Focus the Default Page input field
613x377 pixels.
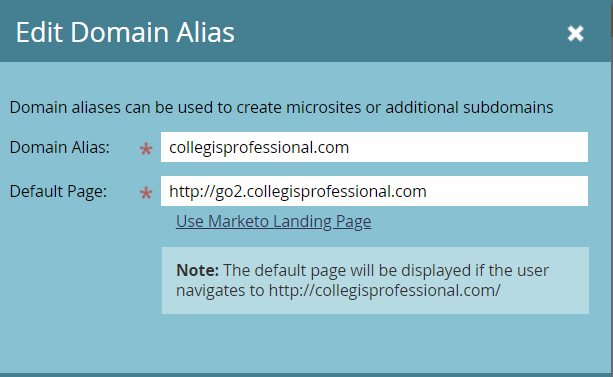pos(374,191)
